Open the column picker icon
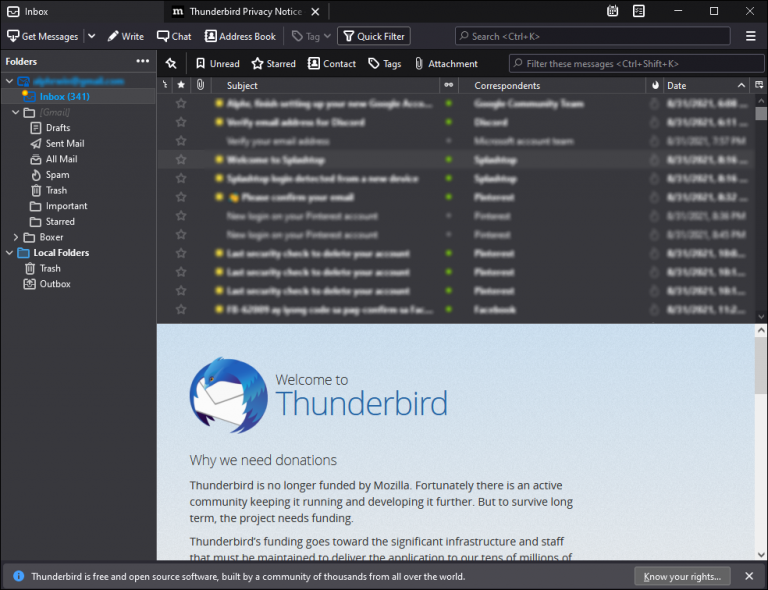The width and height of the screenshot is (768, 590). click(759, 85)
